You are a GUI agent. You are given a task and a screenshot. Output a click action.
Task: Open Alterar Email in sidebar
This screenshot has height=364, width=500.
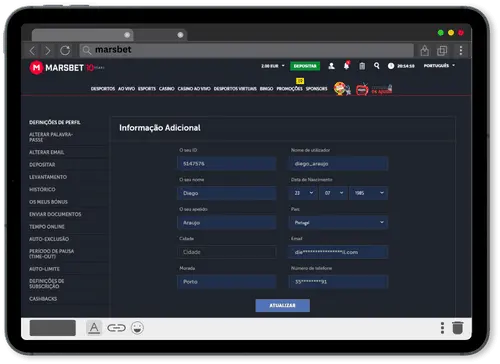click(47, 152)
